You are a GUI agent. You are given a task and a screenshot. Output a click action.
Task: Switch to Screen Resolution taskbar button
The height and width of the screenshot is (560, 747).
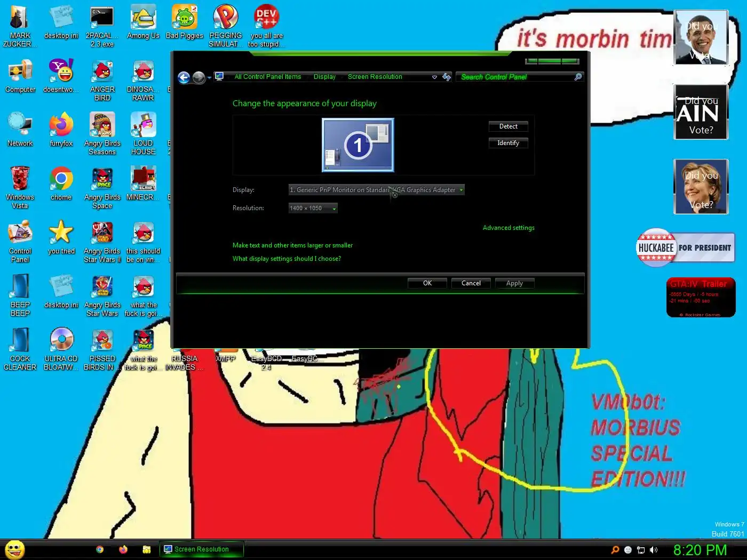[x=202, y=549]
